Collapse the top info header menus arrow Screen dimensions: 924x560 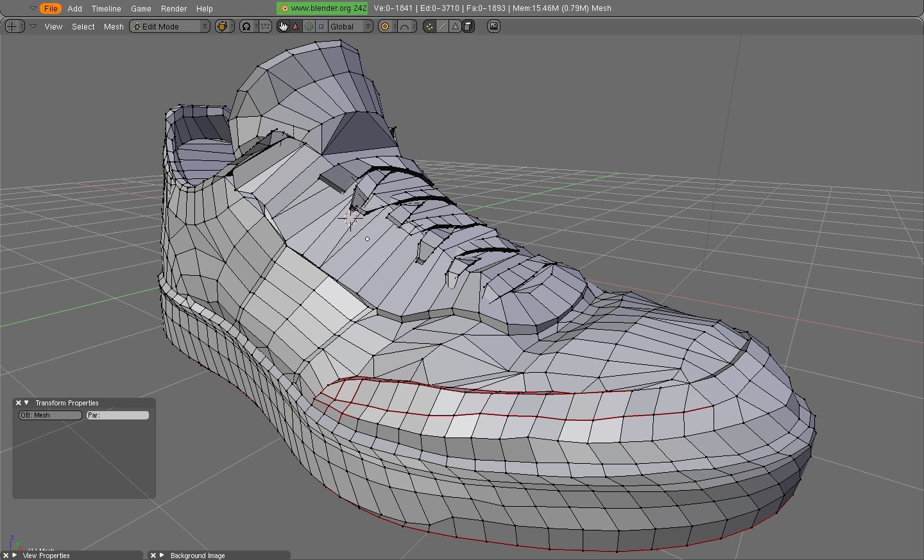point(33,8)
